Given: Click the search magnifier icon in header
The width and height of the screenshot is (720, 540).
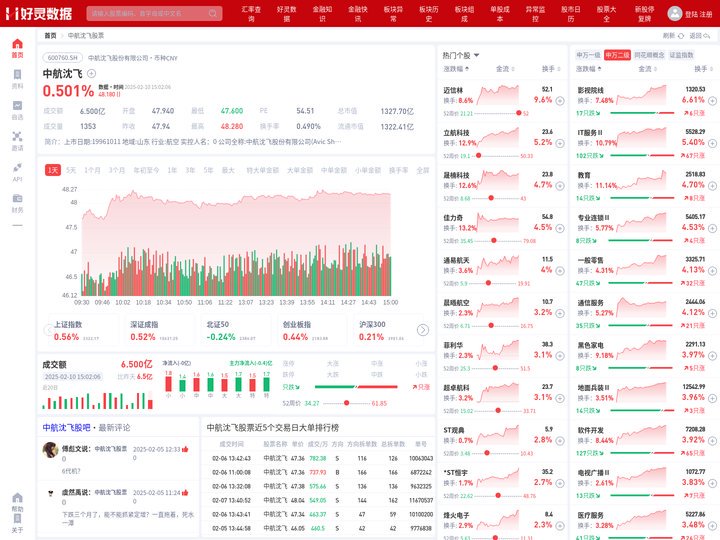Looking at the screenshot, I should point(213,13).
